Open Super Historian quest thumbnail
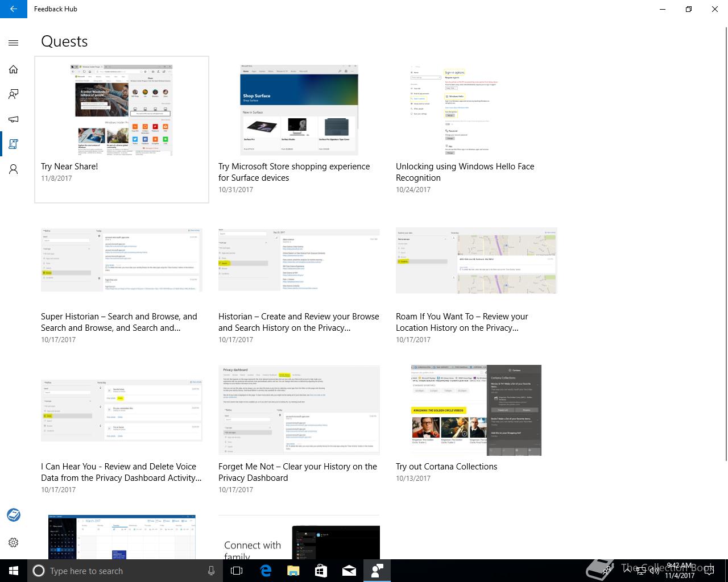 [122, 260]
